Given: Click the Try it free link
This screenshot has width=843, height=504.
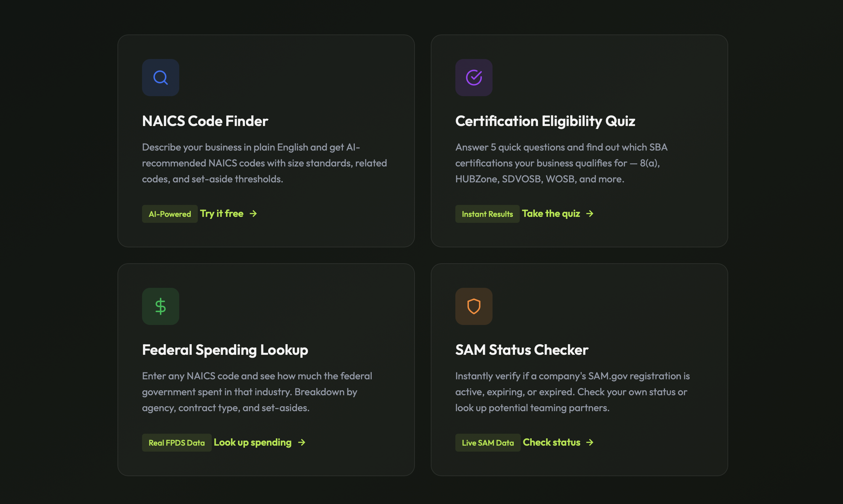Looking at the screenshot, I should click(x=222, y=214).
